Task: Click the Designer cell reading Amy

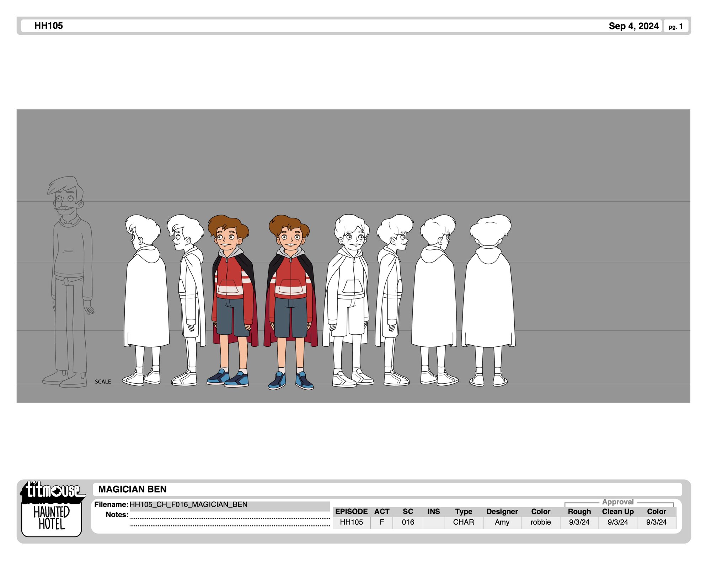Action: coord(502,522)
